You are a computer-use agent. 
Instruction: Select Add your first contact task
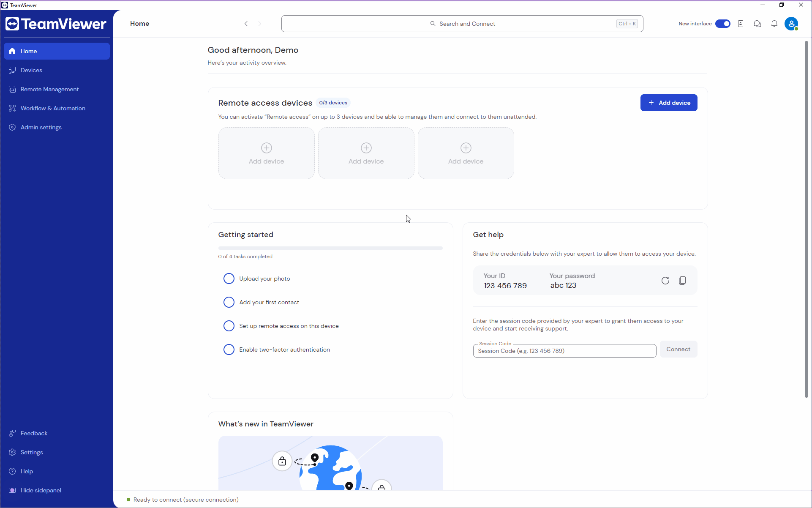270,302
